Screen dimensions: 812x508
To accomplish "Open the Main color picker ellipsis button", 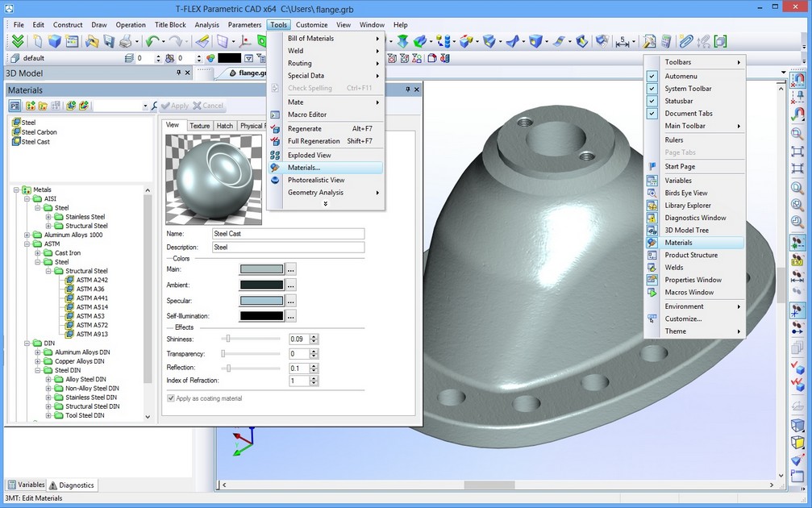I will [x=291, y=269].
